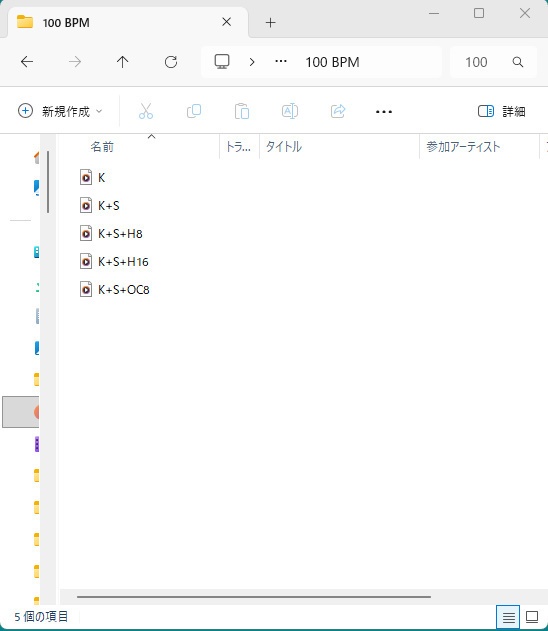
Task: Toggle the 詳細 details pane
Action: (502, 111)
